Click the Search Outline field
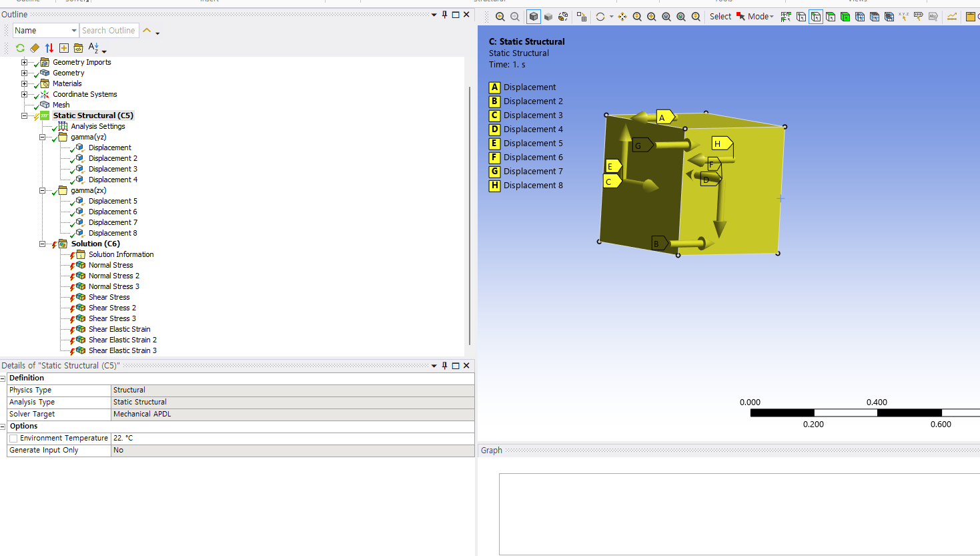This screenshot has height=556, width=980. pos(109,31)
